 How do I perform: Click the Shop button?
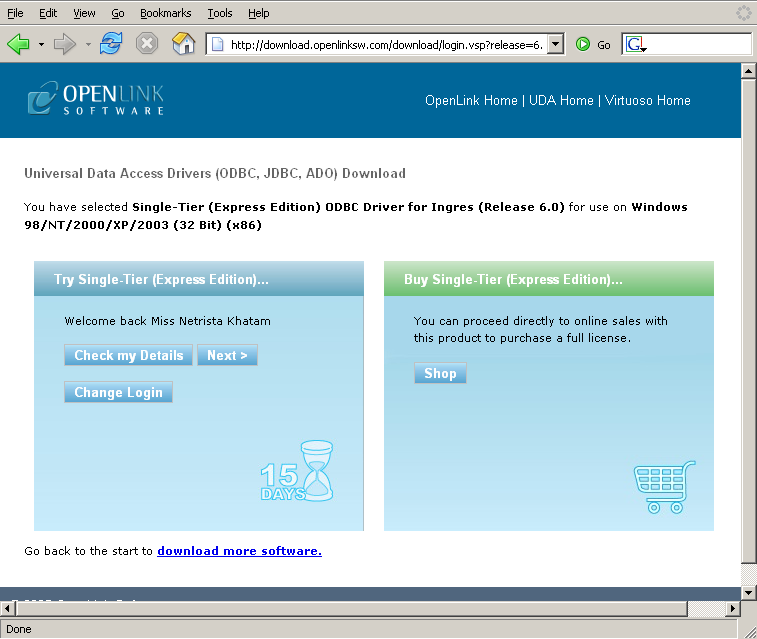(x=440, y=373)
